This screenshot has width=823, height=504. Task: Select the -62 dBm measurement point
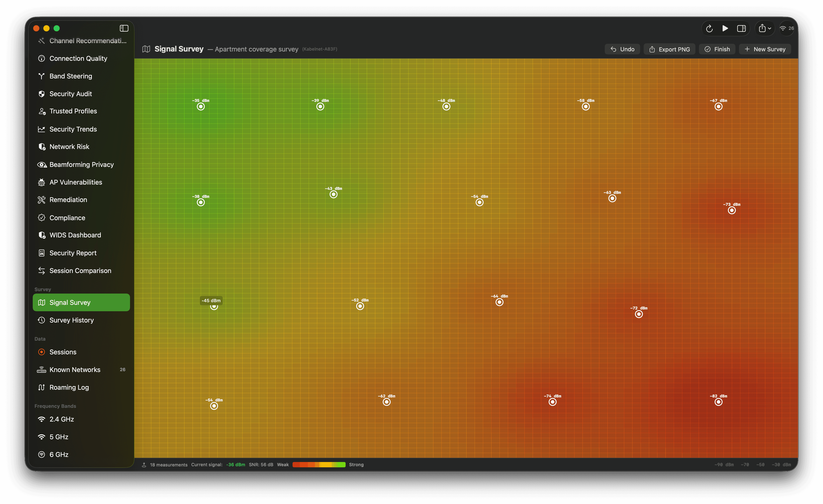[x=387, y=402]
